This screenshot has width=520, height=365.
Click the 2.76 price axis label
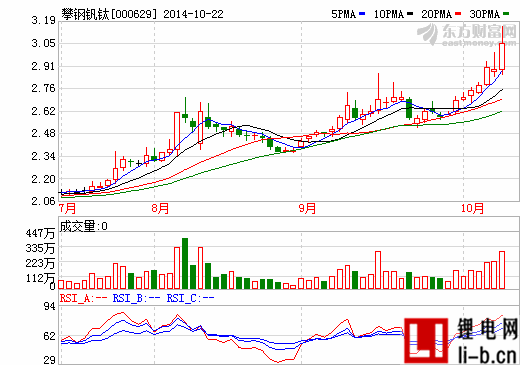[43, 88]
